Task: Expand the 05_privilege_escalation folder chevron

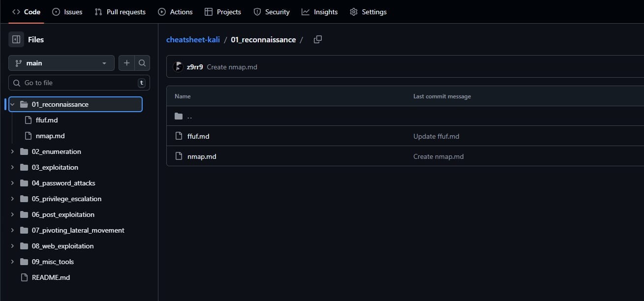Action: 12,199
